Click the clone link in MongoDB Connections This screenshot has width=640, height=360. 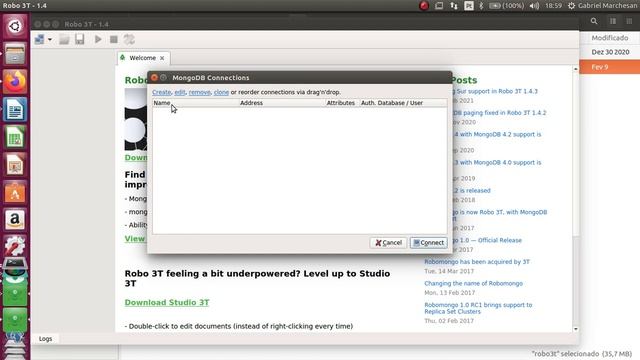coord(221,92)
